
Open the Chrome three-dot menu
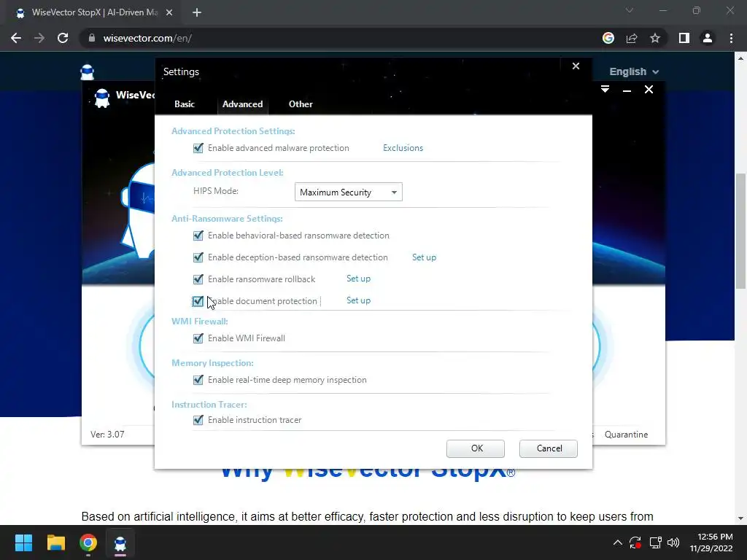(x=731, y=38)
